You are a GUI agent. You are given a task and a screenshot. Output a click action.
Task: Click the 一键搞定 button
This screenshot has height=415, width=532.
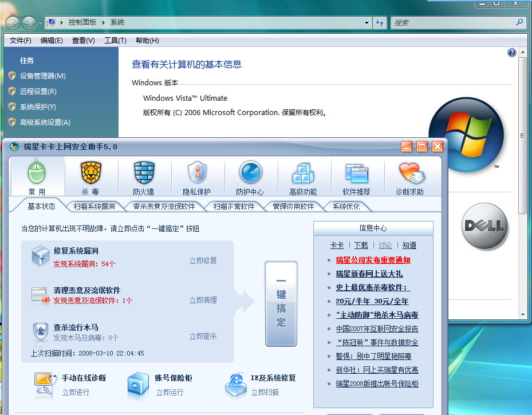281,304
